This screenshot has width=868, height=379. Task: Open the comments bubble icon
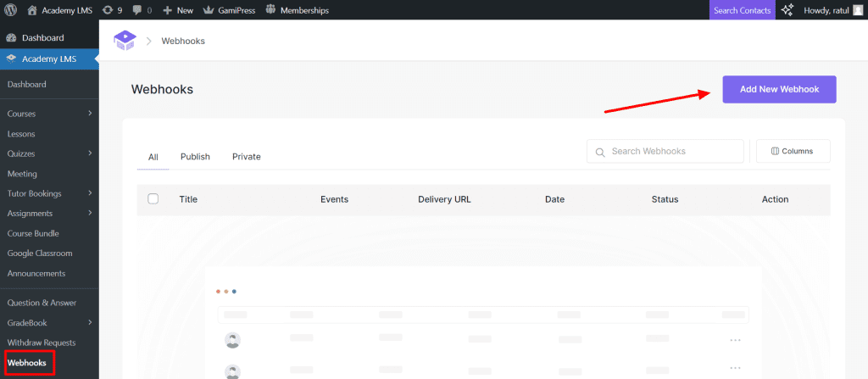click(136, 10)
